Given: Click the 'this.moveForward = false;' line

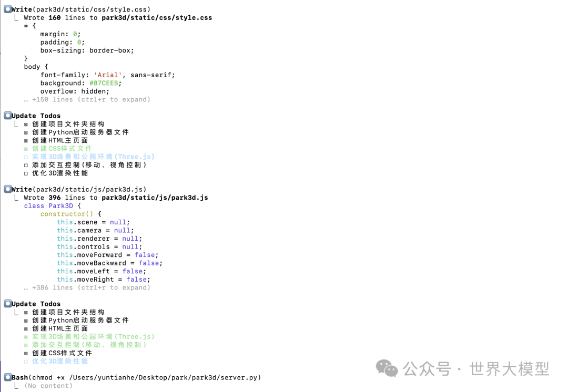Looking at the screenshot, I should (x=108, y=255).
